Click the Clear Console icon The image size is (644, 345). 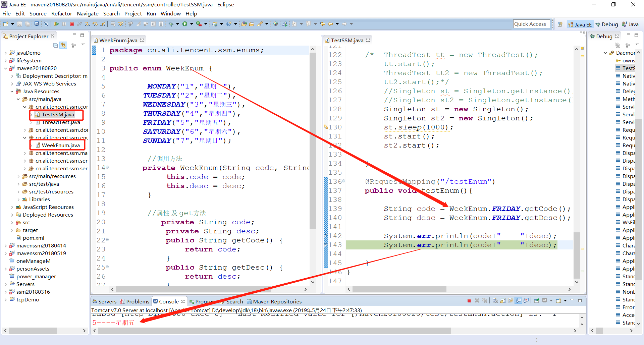[495, 301]
